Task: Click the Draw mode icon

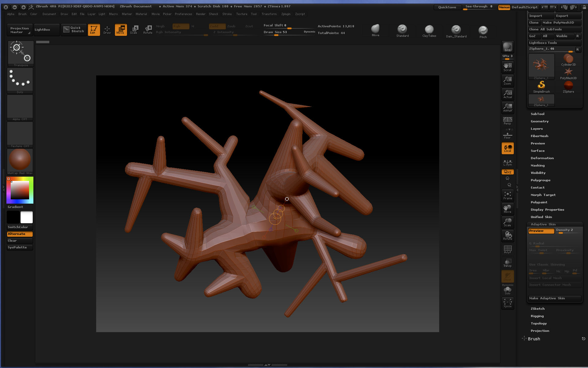Action: (107, 30)
